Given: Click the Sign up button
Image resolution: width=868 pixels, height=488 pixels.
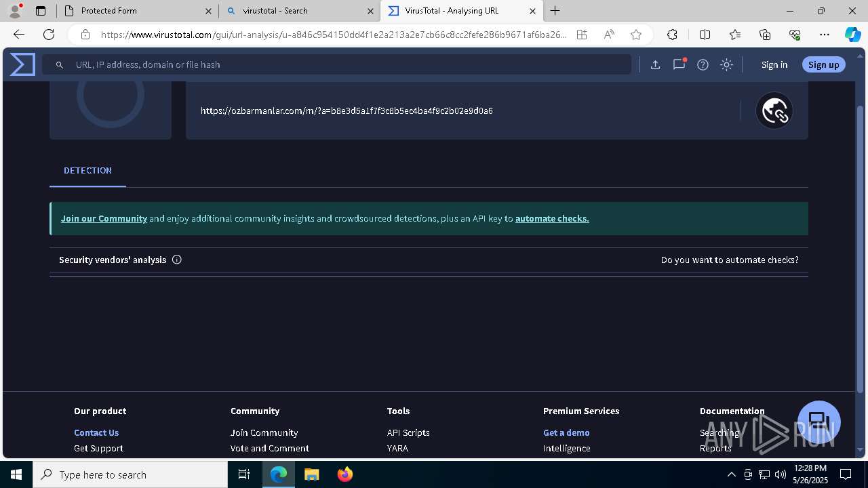Looking at the screenshot, I should pos(823,64).
